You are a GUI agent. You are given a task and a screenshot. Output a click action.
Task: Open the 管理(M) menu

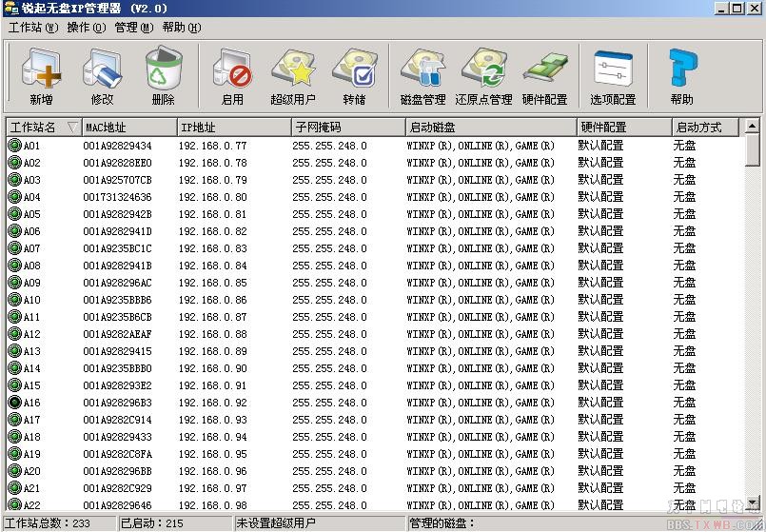[x=134, y=28]
